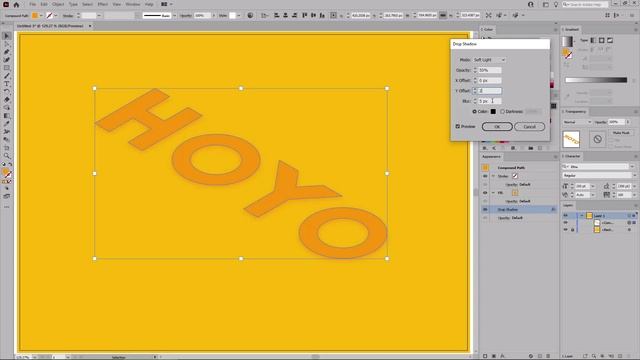Open the Type menu

pyautogui.click(x=73, y=4)
